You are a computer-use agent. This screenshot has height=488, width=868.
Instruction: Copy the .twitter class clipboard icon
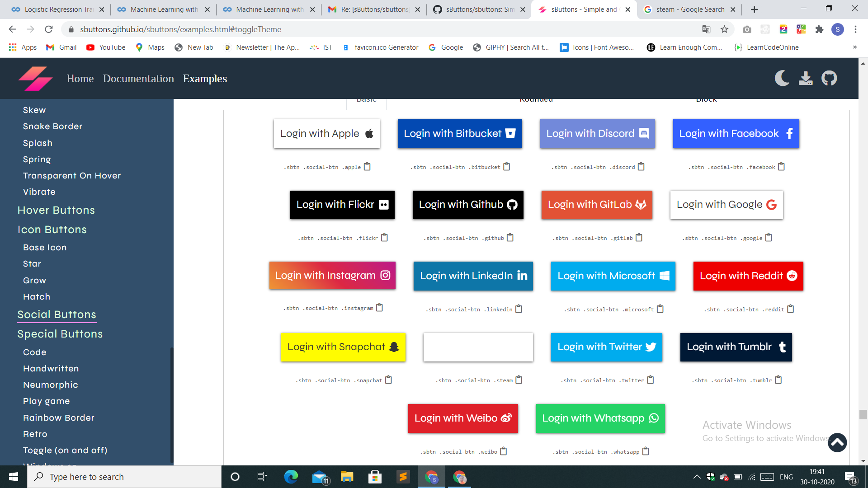(650, 380)
